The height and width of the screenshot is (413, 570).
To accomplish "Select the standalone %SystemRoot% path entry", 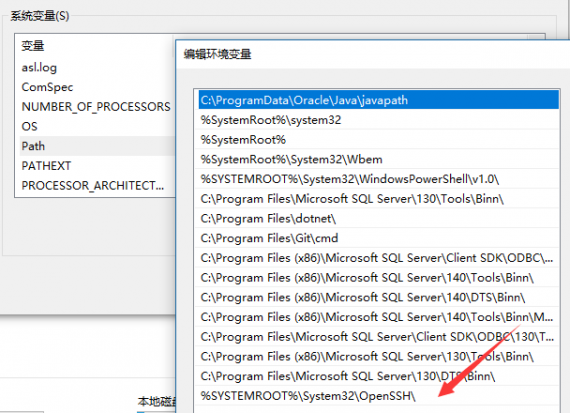I will [378, 140].
